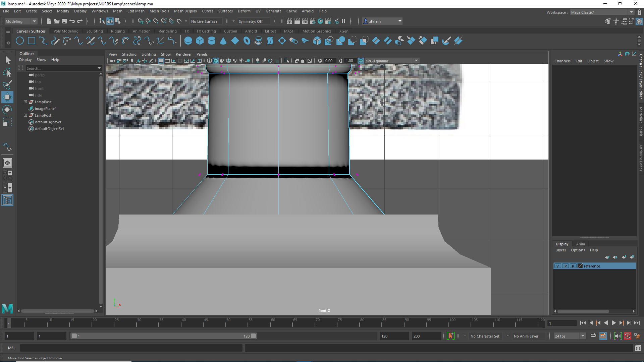Screen dimensions: 644x362
Task: Click the playback range slider bar
Action: point(164,336)
